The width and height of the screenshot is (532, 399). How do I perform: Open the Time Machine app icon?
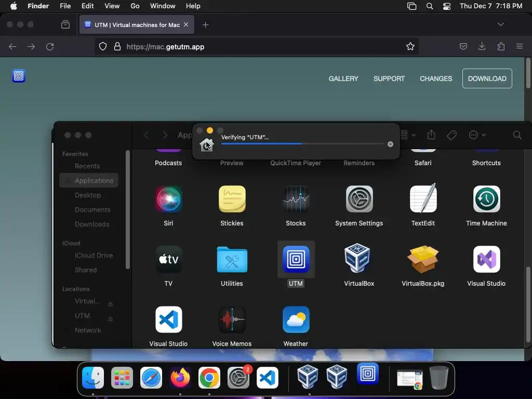pos(486,199)
